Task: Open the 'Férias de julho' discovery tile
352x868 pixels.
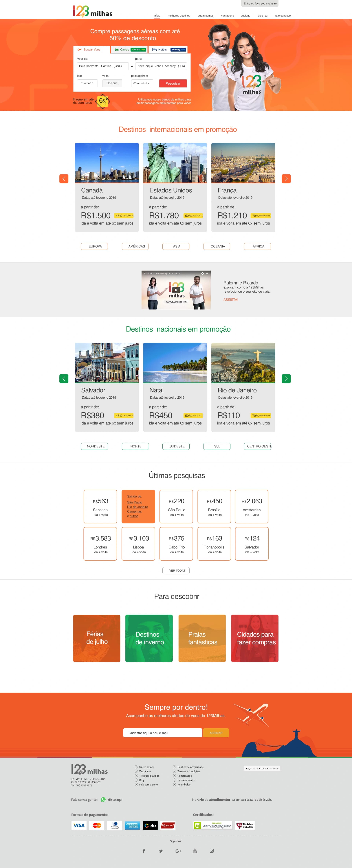Action: tap(97, 638)
